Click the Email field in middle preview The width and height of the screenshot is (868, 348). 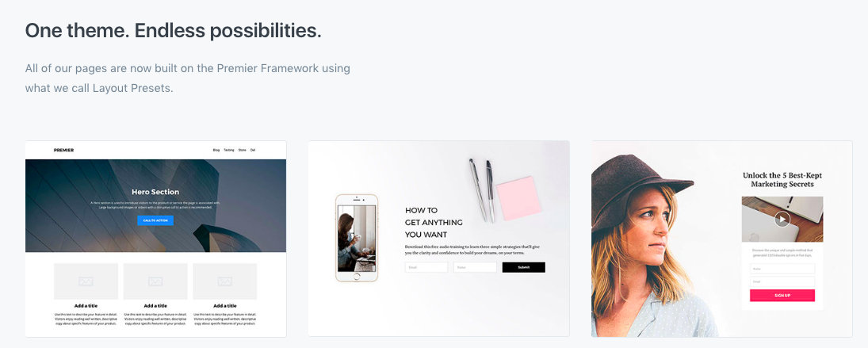(426, 267)
